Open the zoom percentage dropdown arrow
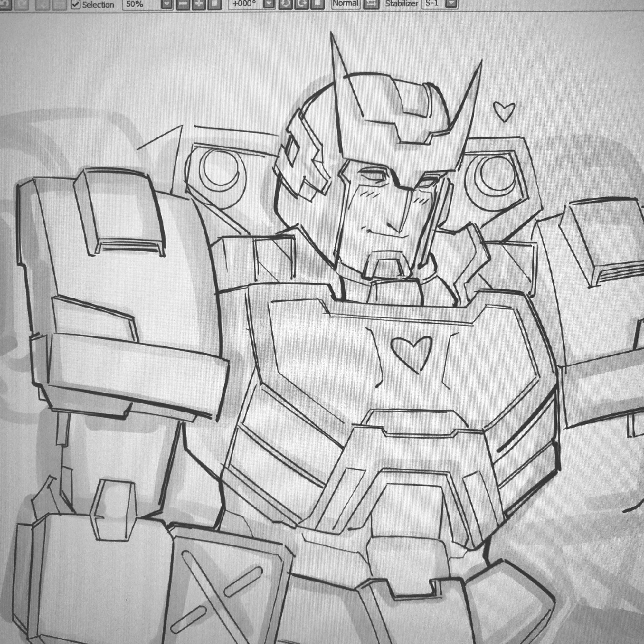 167,4
